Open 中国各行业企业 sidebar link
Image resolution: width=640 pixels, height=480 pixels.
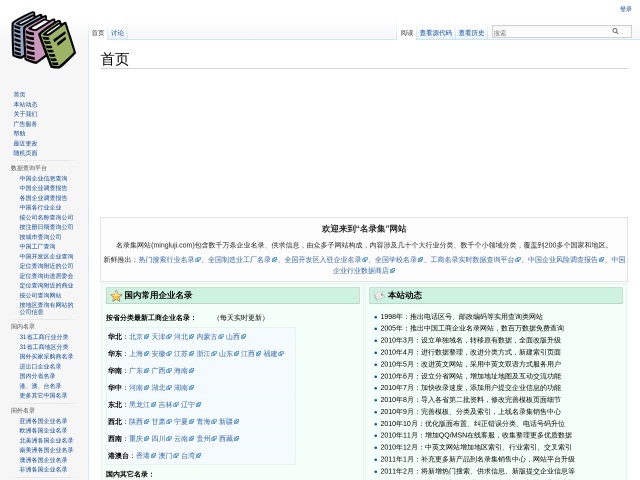pos(40,207)
